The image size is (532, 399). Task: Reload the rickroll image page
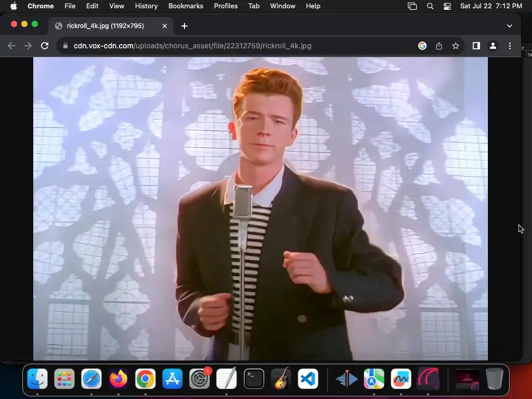(45, 46)
